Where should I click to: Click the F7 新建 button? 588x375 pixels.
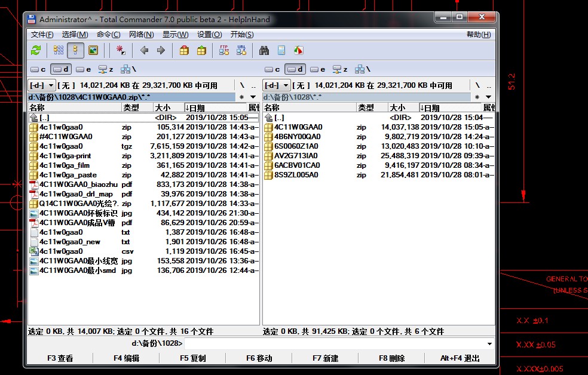point(326,358)
